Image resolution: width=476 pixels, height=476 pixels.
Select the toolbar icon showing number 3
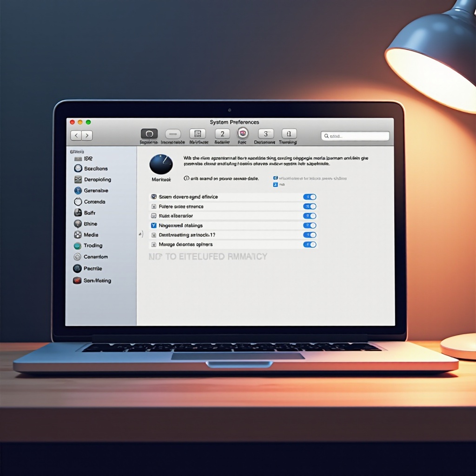pos(266,133)
